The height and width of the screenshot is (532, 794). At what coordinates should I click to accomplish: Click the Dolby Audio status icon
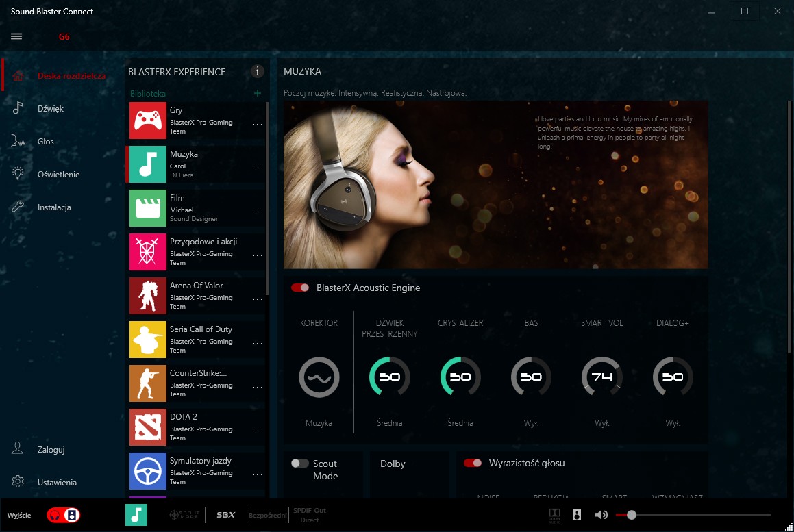click(554, 515)
